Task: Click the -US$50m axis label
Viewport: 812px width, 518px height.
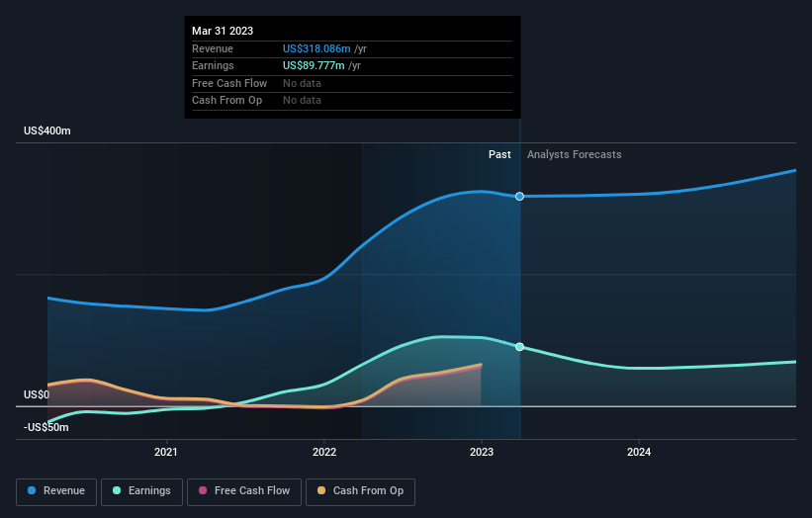Action: tap(46, 427)
